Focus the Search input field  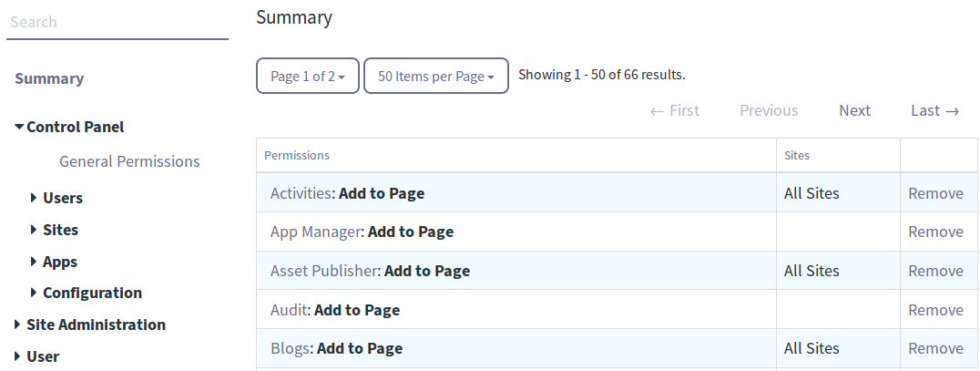coord(117,23)
